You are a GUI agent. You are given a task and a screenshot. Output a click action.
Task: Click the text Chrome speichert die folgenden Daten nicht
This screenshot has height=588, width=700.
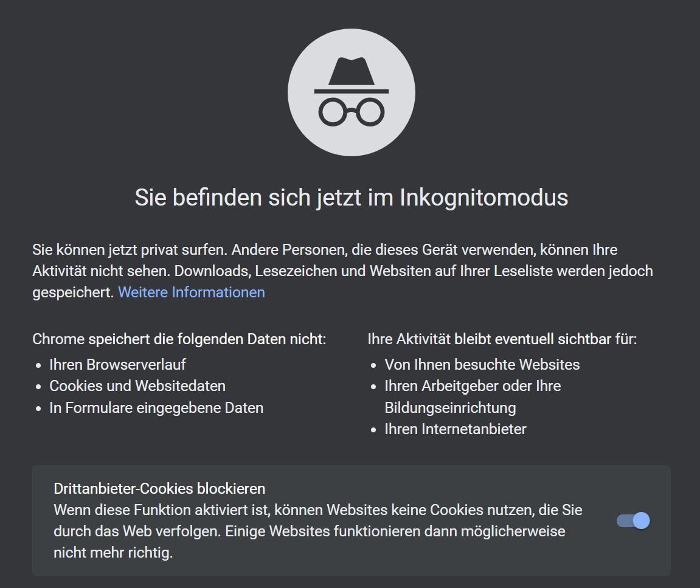coord(179,339)
